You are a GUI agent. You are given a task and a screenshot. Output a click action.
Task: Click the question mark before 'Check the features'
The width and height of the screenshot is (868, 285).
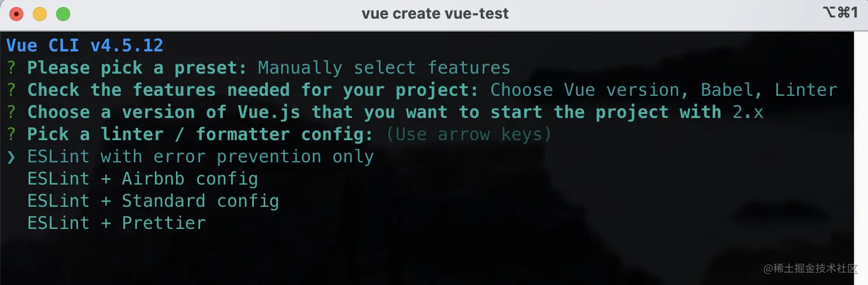click(12, 91)
